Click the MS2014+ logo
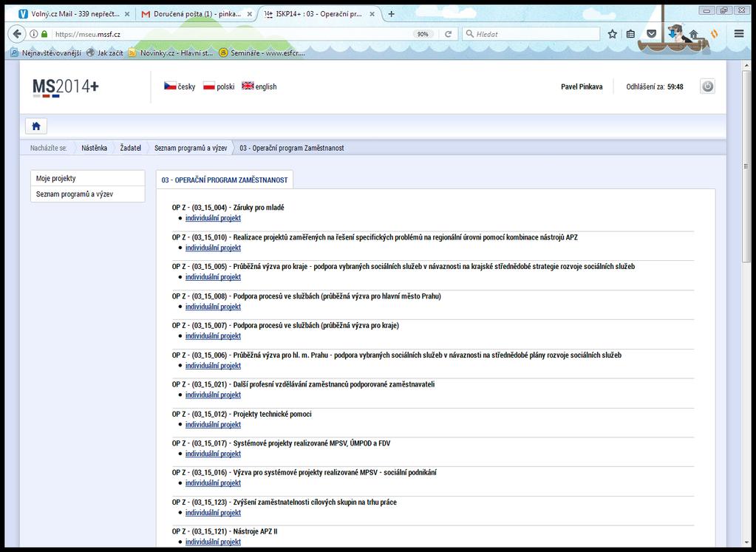 (x=66, y=87)
